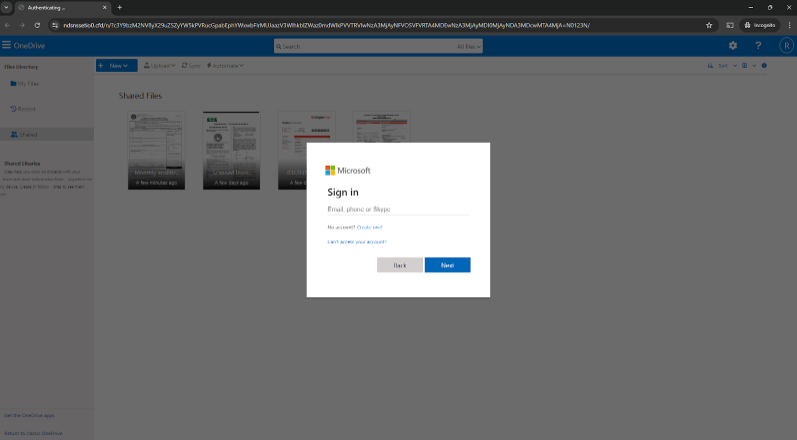Click the Back button in sign-in dialog

400,265
